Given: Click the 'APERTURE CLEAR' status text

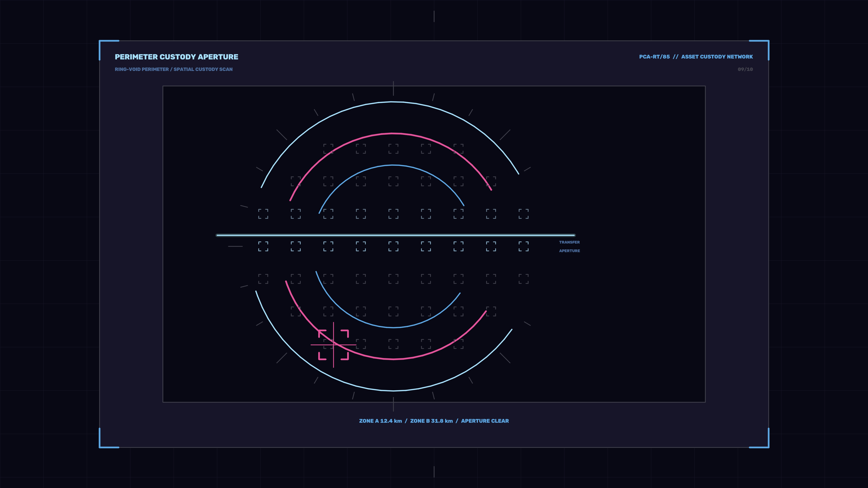Looking at the screenshot, I should pyautogui.click(x=485, y=421).
